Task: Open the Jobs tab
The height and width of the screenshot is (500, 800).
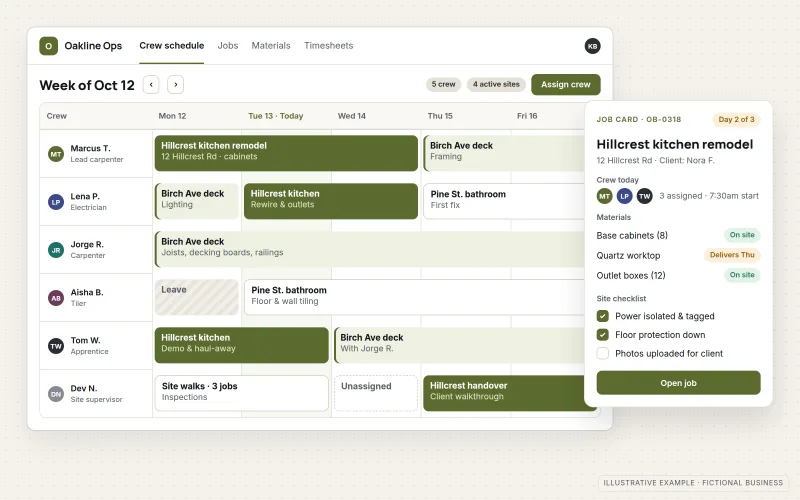Action: click(x=228, y=45)
